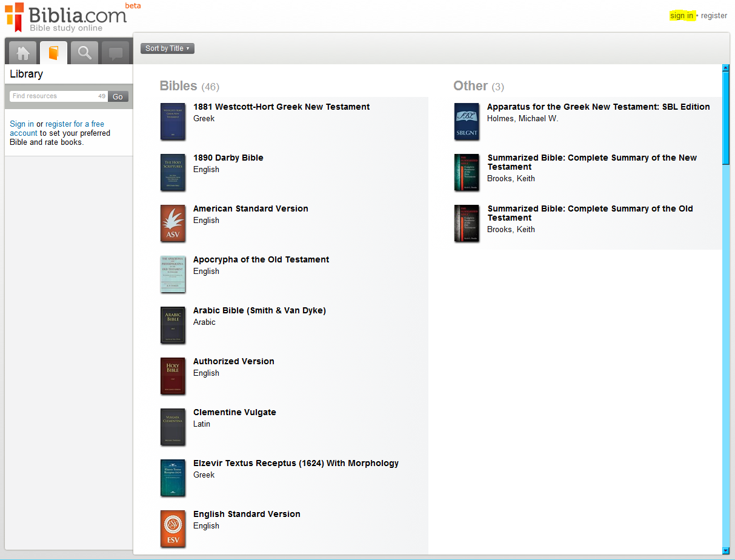Viewport: 735px width, 560px height.
Task: Select 'Apparatus for the Greek New Testament: SBL Edition'
Action: pyautogui.click(x=599, y=107)
